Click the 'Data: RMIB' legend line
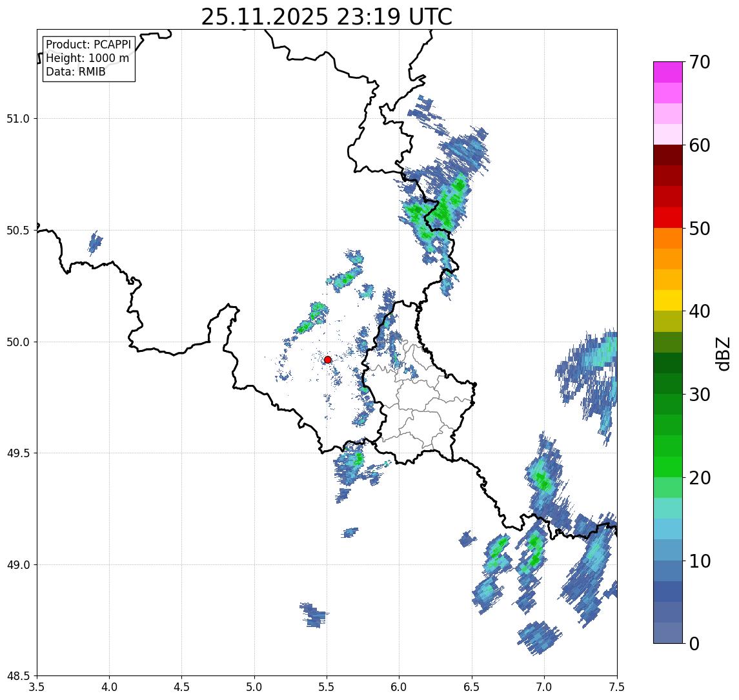This screenshot has width=739, height=700. point(76,72)
